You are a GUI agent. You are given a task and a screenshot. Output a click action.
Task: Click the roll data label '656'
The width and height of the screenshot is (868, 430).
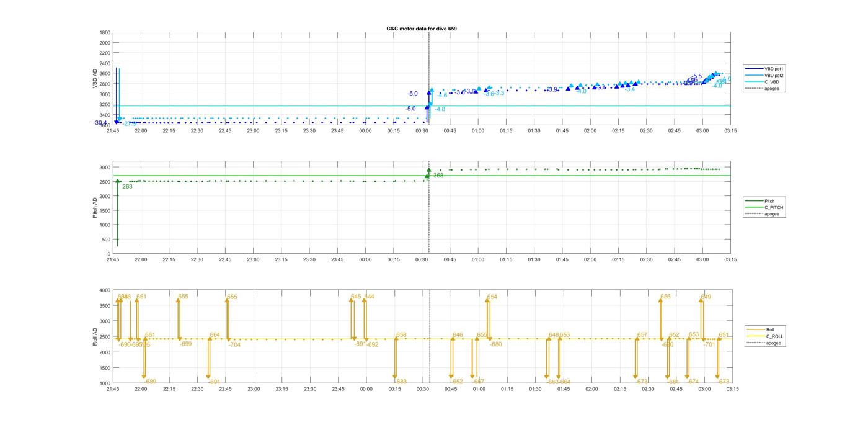point(665,297)
